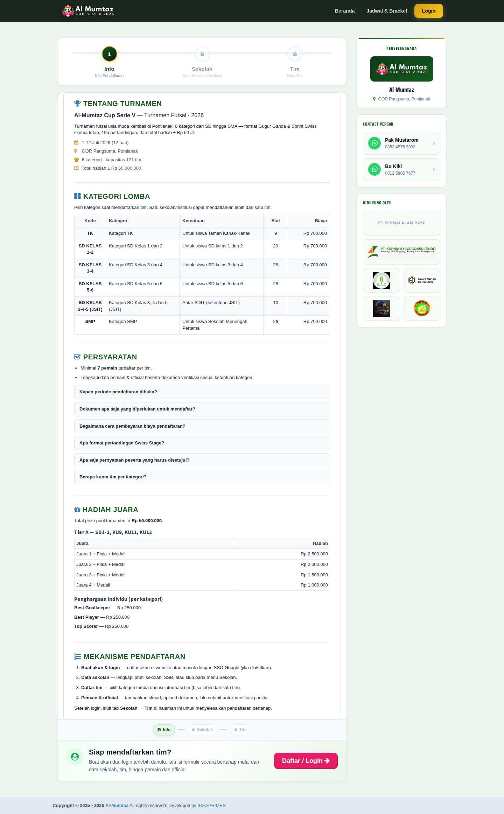
Task: Click the Al Mumtaz logo in header
Action: point(88,11)
